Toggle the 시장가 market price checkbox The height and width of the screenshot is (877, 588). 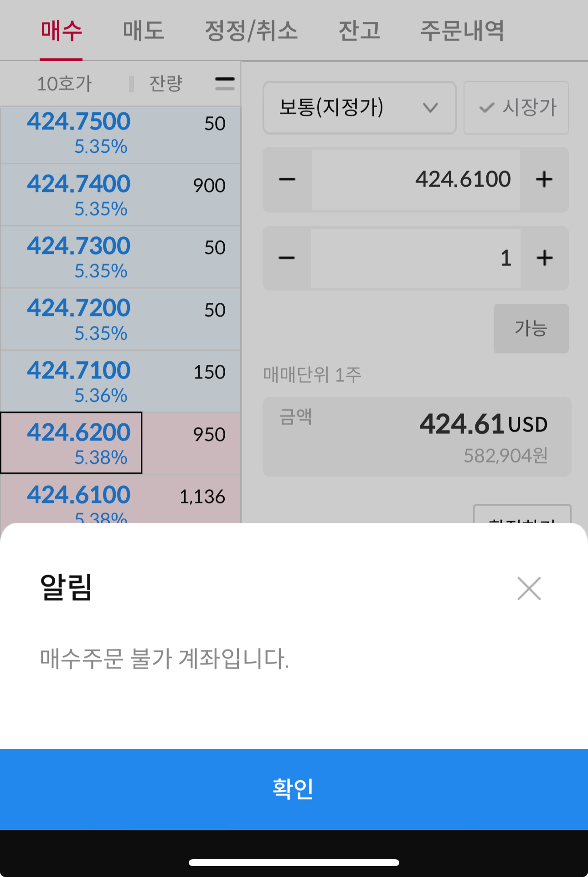[x=516, y=108]
